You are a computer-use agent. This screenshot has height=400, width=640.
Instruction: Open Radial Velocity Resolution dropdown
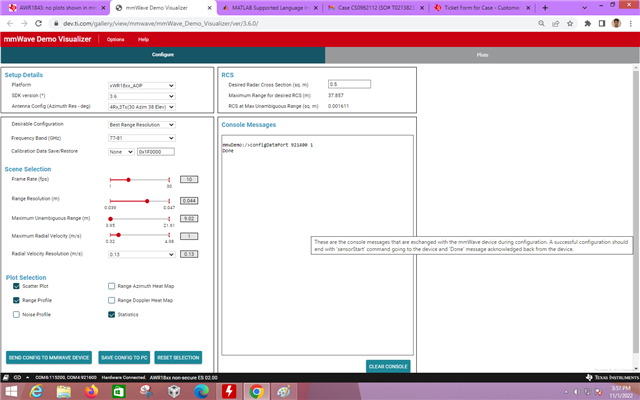point(142,254)
